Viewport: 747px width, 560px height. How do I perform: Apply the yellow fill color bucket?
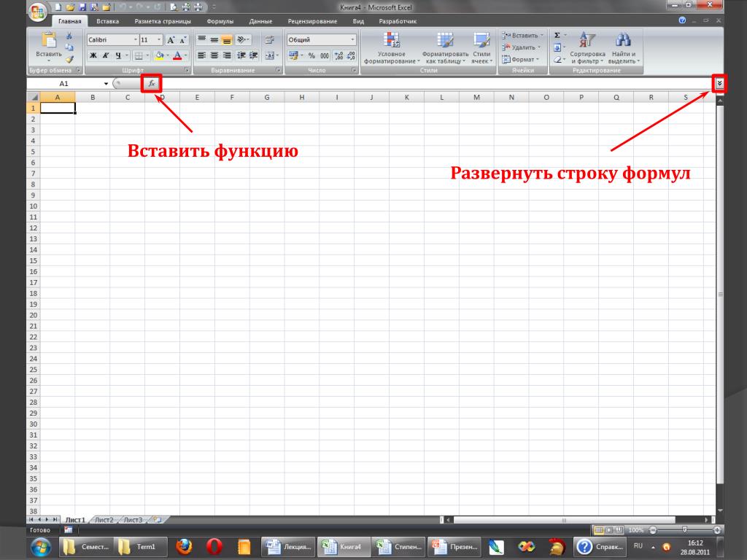point(160,55)
